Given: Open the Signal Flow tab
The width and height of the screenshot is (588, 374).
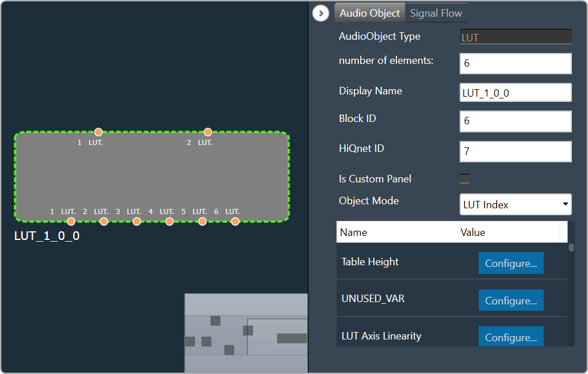Looking at the screenshot, I should coord(436,13).
